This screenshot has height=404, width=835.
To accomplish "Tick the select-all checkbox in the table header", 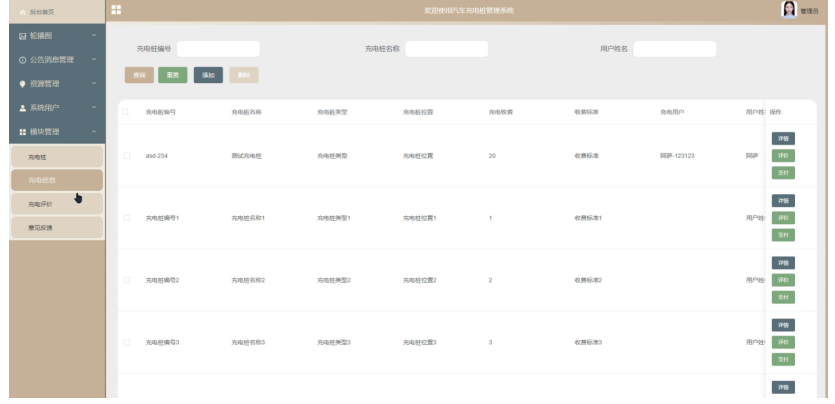I will (x=126, y=112).
